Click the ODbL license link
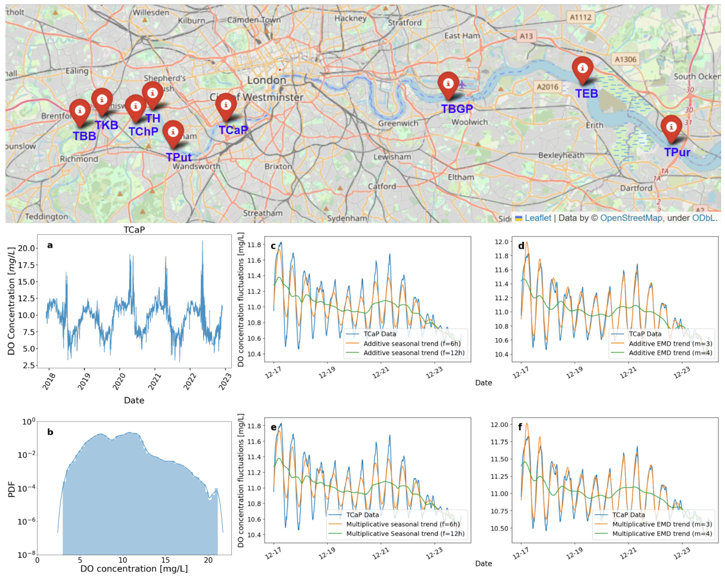The height and width of the screenshot is (588, 725). click(704, 218)
